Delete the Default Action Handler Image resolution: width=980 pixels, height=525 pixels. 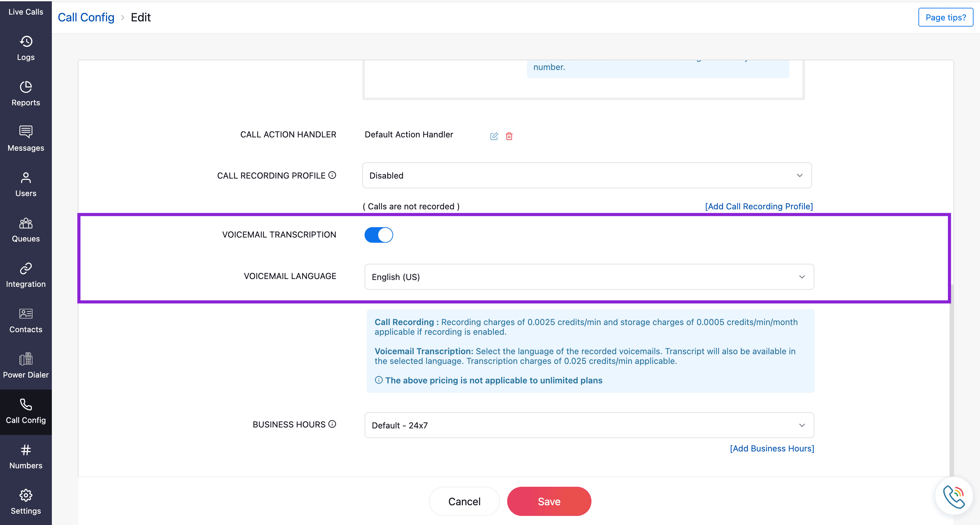(x=509, y=136)
